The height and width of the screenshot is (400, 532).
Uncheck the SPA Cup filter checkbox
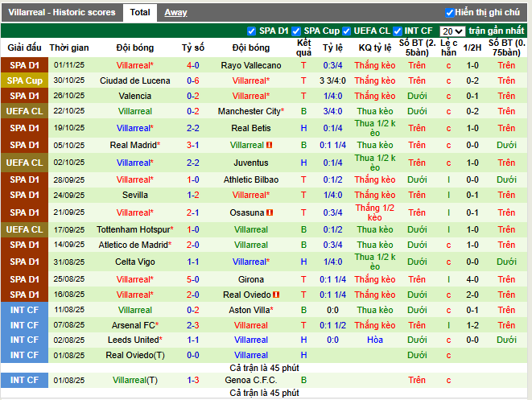coord(296,31)
